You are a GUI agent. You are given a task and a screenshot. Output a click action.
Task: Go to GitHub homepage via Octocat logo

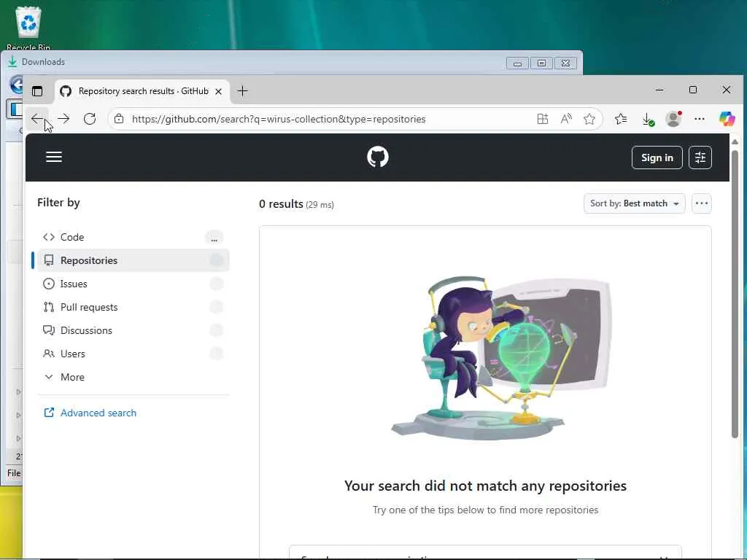point(378,157)
